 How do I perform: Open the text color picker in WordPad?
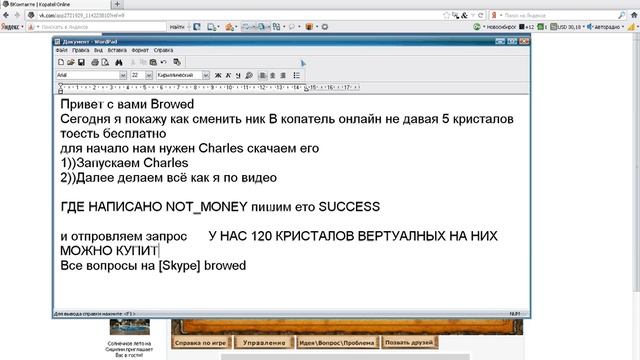tap(249, 75)
